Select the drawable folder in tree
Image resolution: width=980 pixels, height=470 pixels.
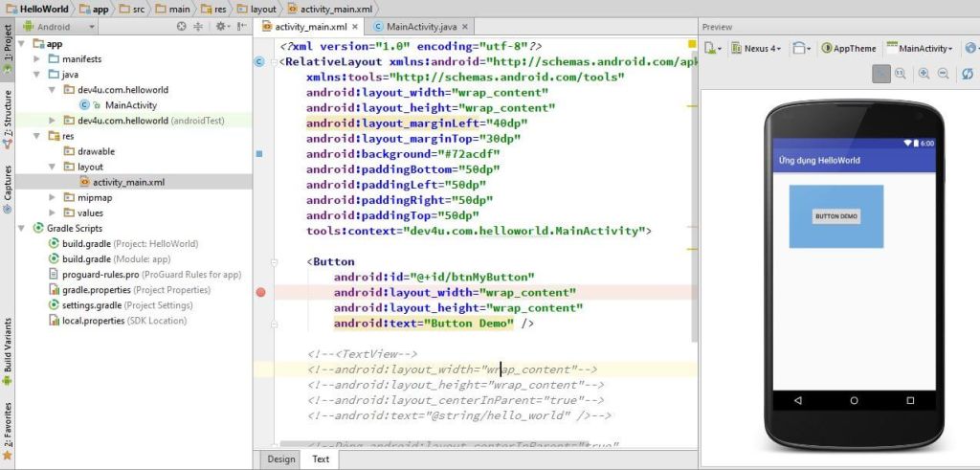[89, 151]
